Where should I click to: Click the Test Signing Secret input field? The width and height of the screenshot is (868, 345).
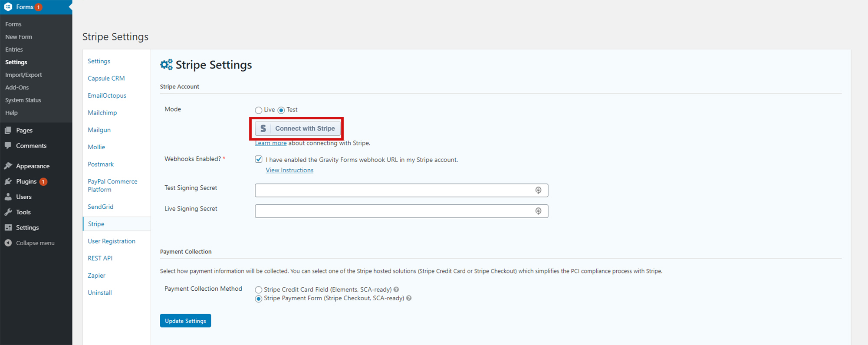coord(401,190)
